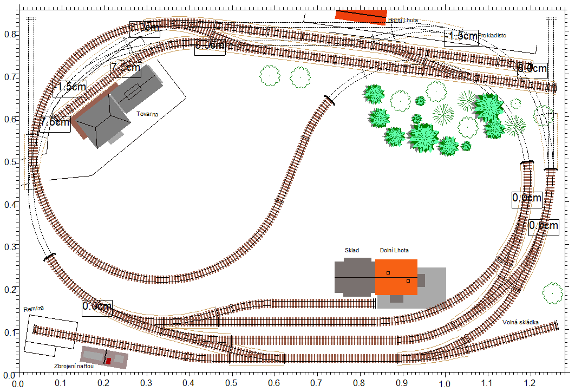Click the 1.0 mark on horizontal axis
Screen dimensions: 575x392
pyautogui.click(x=445, y=383)
